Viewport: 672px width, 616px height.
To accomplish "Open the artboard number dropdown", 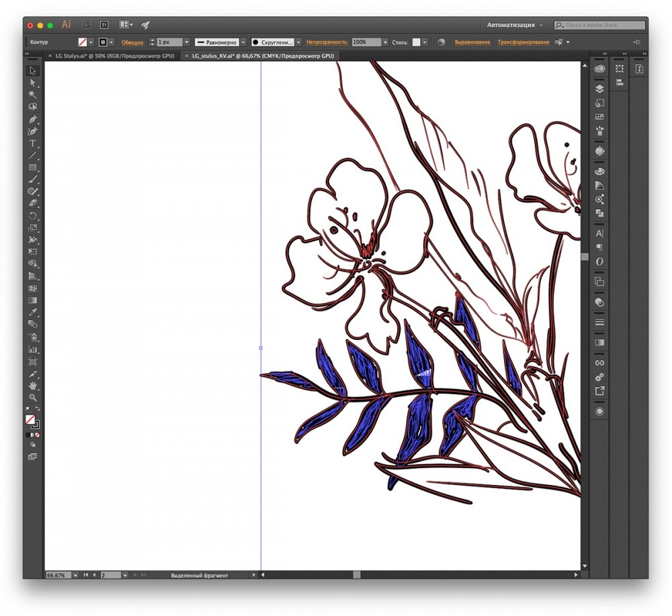I will [x=125, y=575].
